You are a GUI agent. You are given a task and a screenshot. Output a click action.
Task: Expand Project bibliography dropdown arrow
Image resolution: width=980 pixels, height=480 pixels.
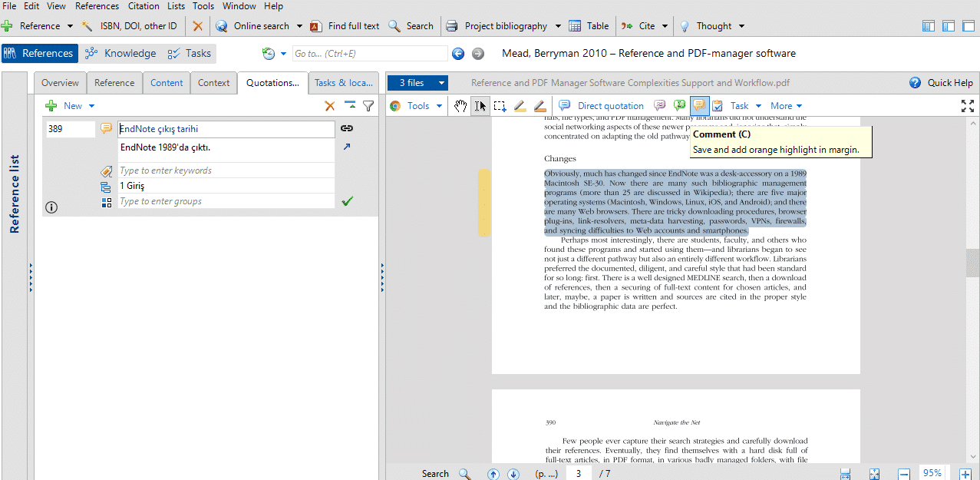point(558,26)
